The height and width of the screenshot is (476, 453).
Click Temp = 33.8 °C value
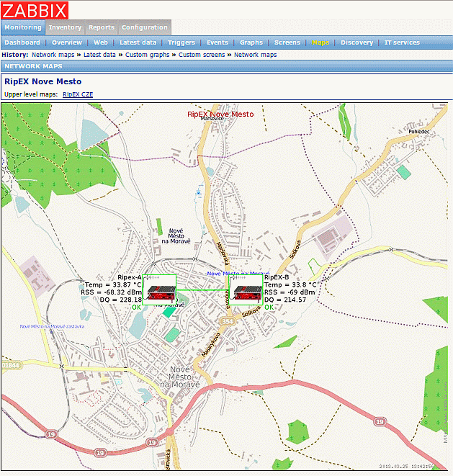tap(290, 284)
